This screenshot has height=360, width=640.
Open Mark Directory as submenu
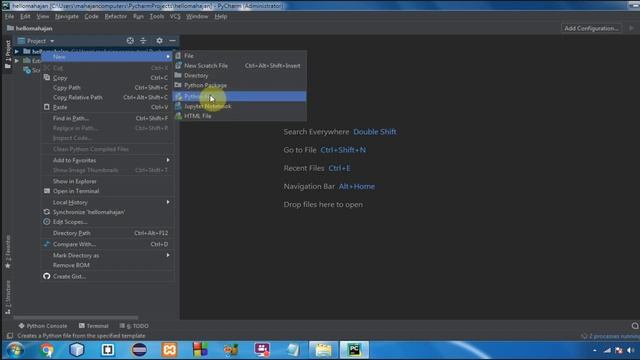[108, 255]
